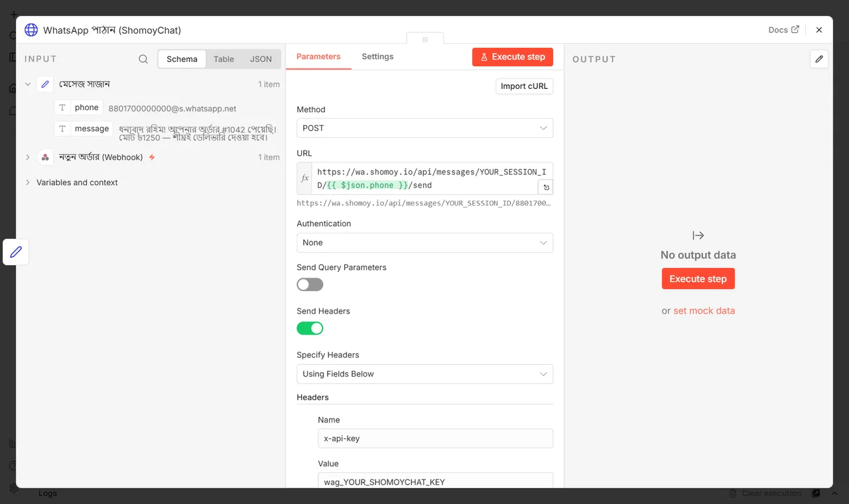
Task: Switch input view to JSON
Action: pos(261,59)
